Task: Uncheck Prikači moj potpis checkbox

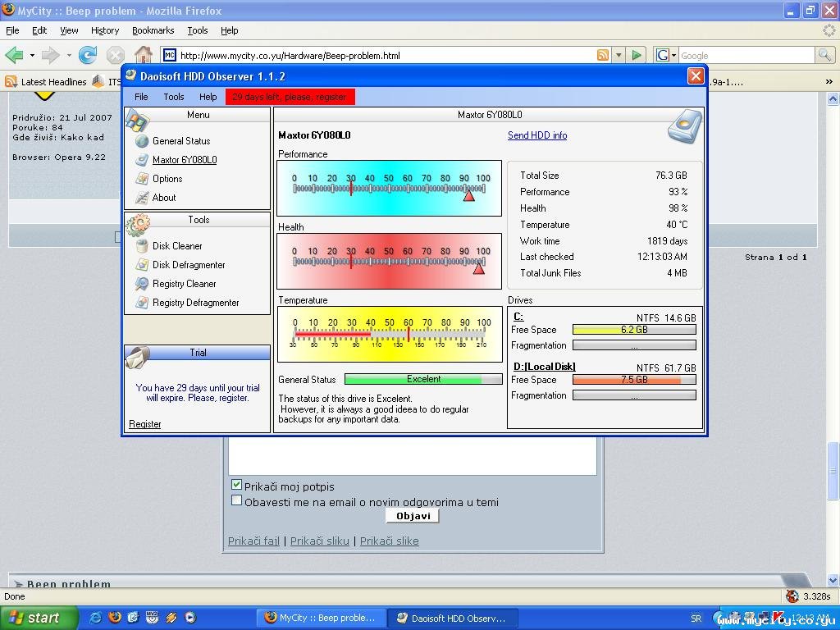Action: tap(236, 485)
